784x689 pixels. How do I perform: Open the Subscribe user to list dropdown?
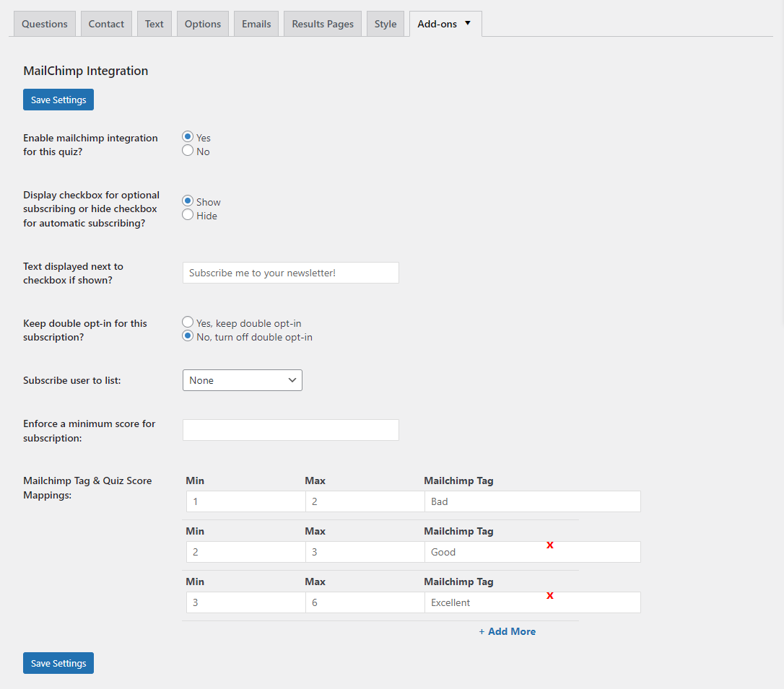[243, 380]
